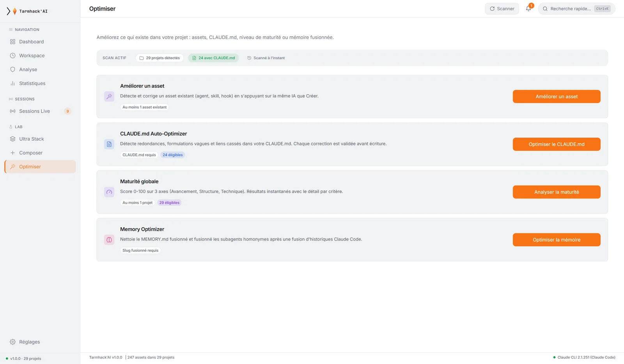Click the 'Au moins 1 asset existant' tag
Viewport: 624px width, 364px height.
145,107
